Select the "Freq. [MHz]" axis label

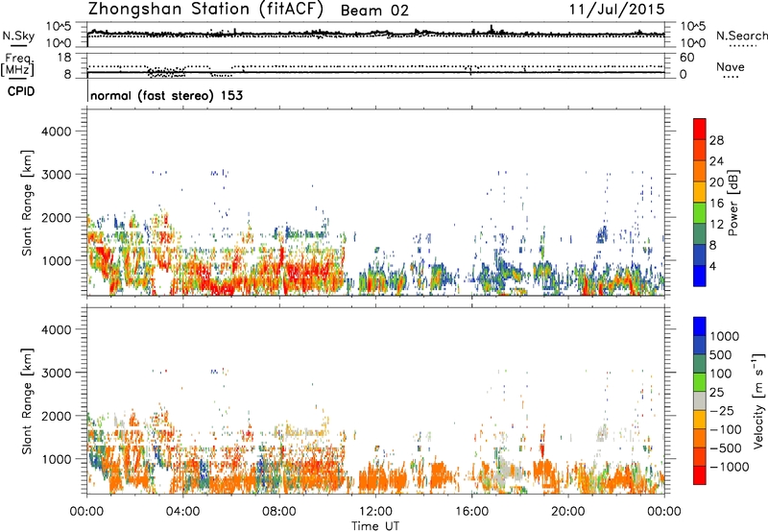click(x=17, y=64)
